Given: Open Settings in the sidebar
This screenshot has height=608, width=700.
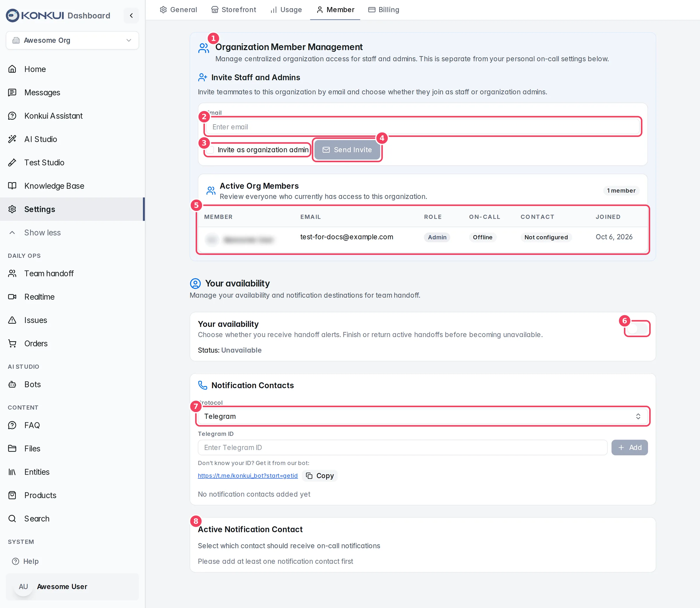Looking at the screenshot, I should click(72, 209).
